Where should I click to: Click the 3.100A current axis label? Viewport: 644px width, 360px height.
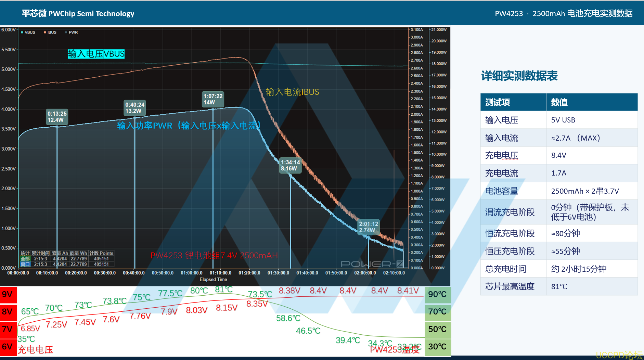(417, 30)
